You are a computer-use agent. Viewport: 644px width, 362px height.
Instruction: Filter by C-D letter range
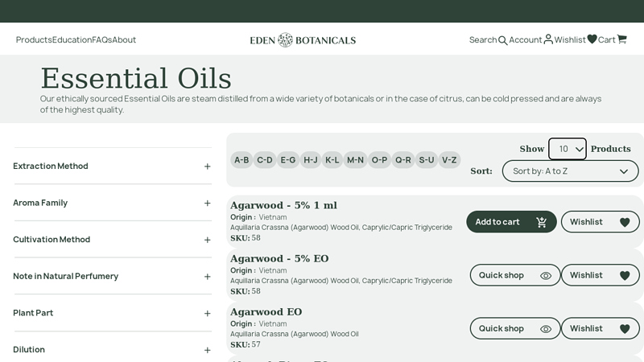(x=265, y=160)
